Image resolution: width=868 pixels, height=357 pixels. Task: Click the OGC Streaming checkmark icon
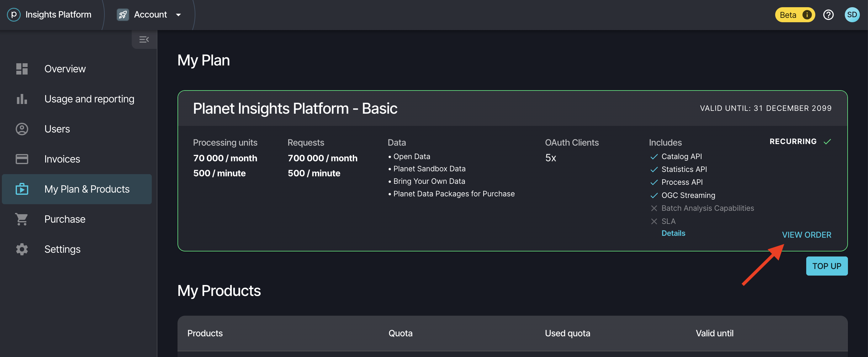654,195
